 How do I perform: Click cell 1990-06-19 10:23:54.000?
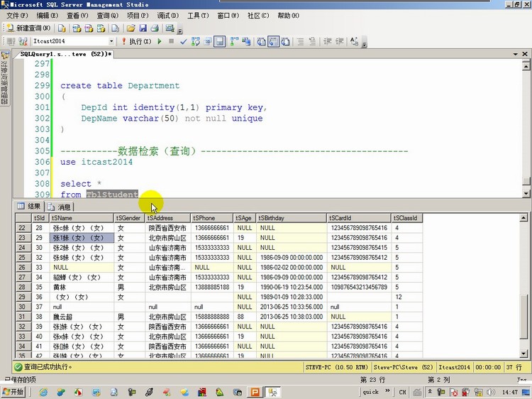[x=292, y=288]
